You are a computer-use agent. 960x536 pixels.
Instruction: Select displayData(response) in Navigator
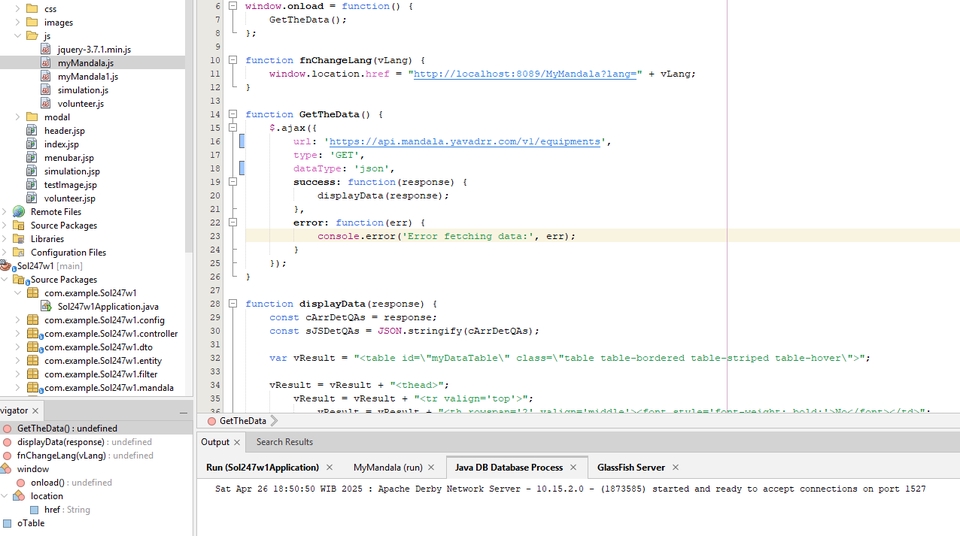pyautogui.click(x=60, y=442)
